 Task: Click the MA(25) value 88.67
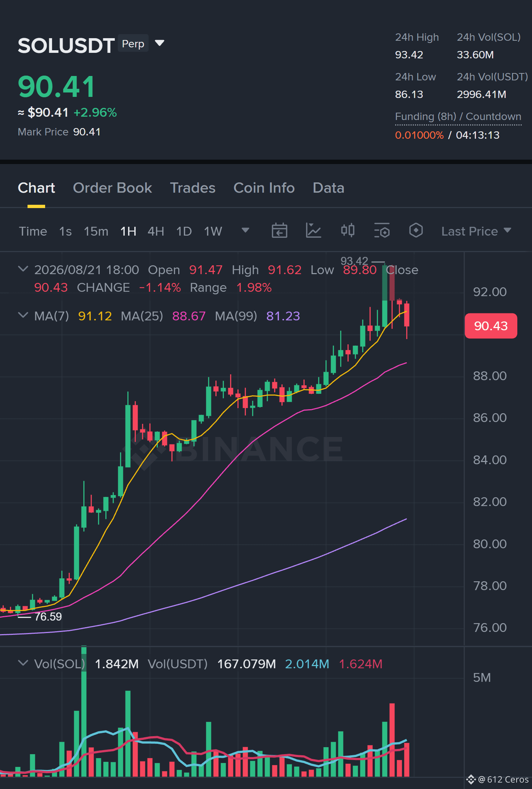click(189, 316)
